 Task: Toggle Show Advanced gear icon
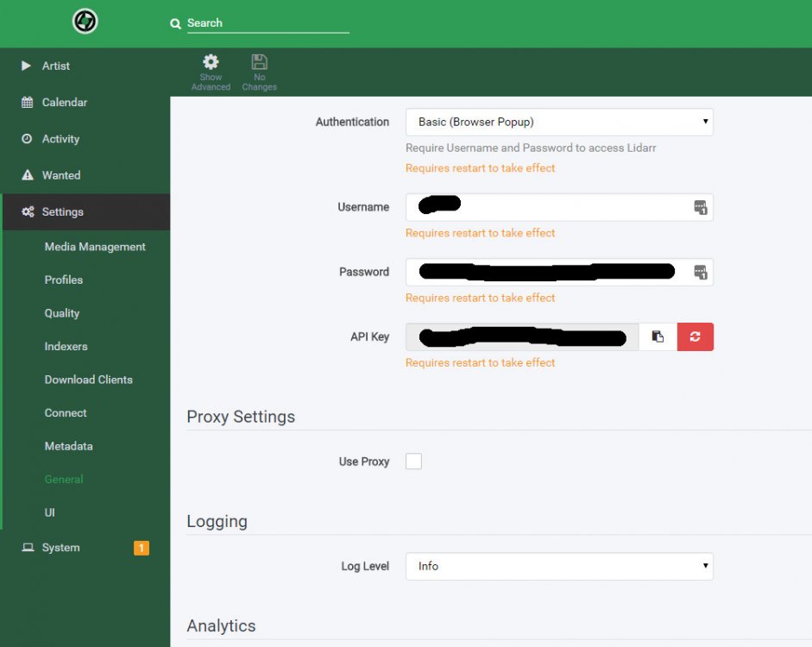click(x=211, y=62)
